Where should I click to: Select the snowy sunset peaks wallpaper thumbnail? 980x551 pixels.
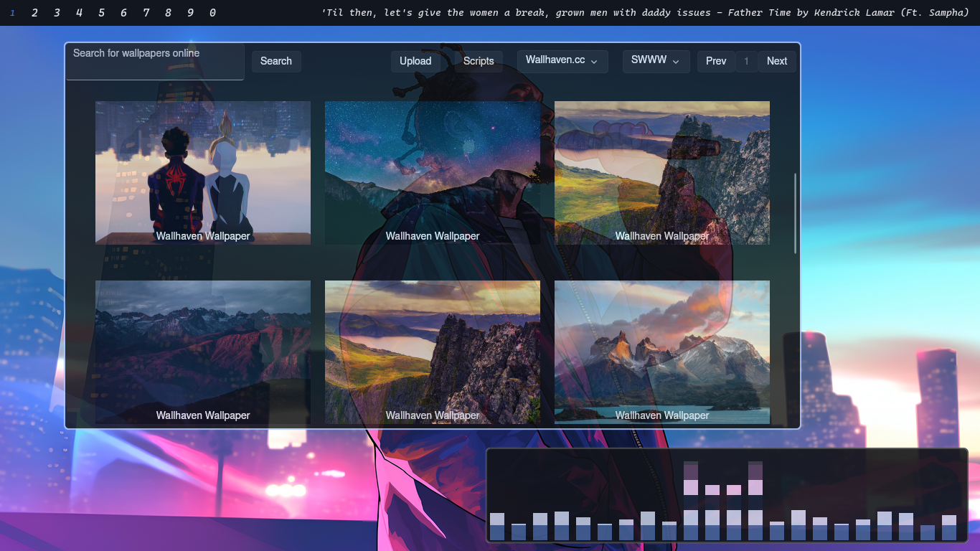click(x=662, y=352)
